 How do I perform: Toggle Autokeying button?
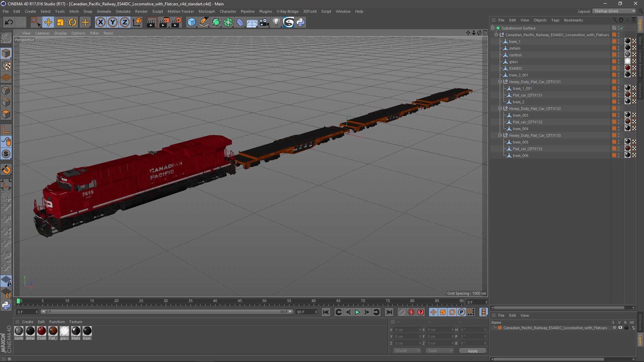coord(411,312)
